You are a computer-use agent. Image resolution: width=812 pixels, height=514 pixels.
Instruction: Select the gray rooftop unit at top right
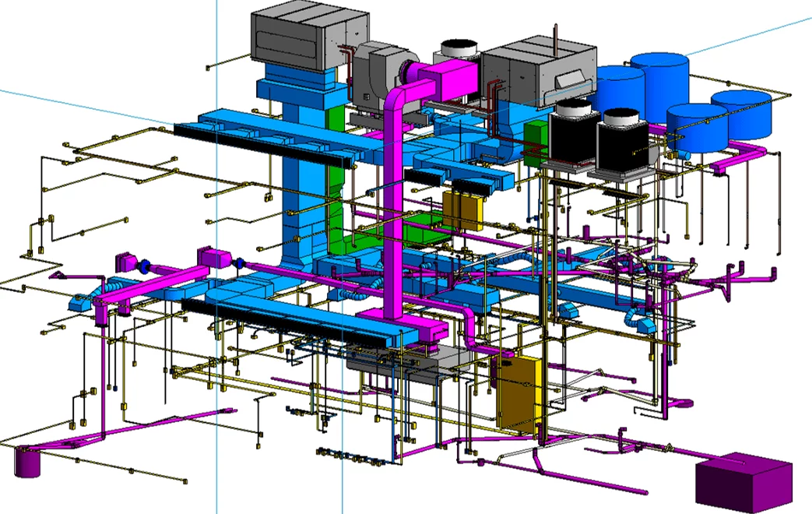click(x=537, y=74)
